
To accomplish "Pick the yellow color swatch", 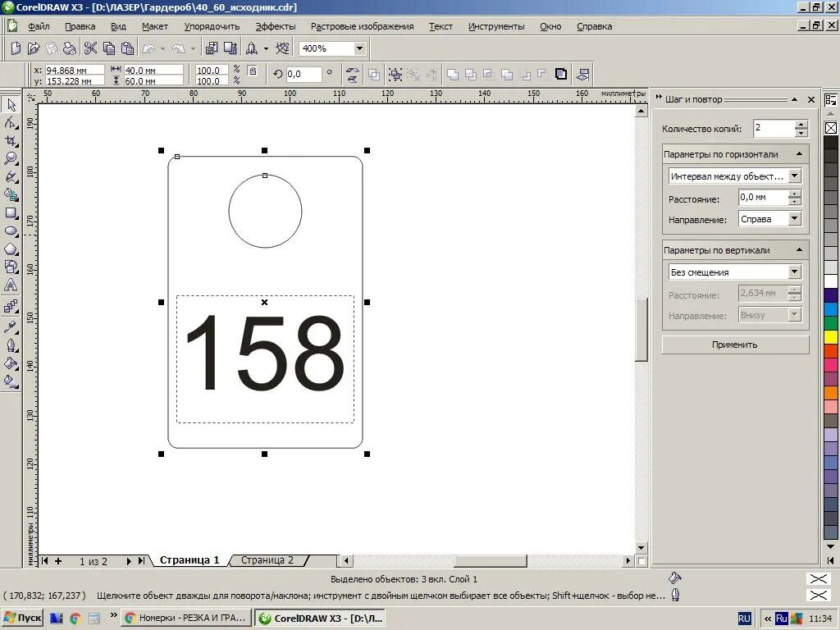I will tap(831, 337).
